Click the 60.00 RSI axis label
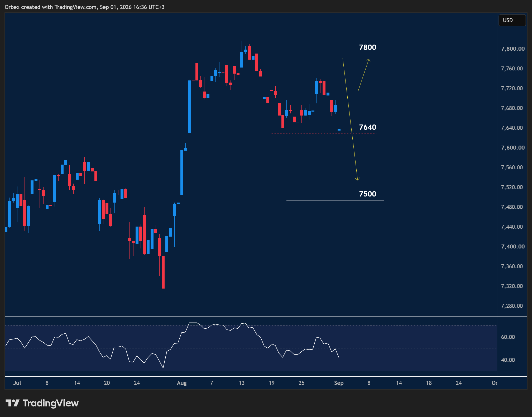 (508, 337)
